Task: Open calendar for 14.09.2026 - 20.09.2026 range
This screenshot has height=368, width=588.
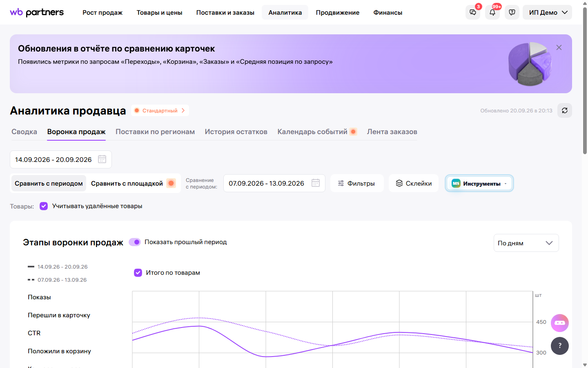Action: coord(102,159)
